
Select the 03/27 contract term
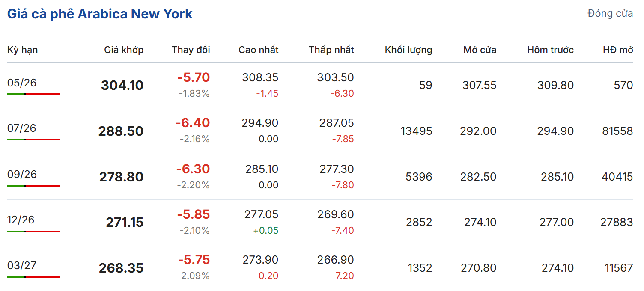(22, 265)
